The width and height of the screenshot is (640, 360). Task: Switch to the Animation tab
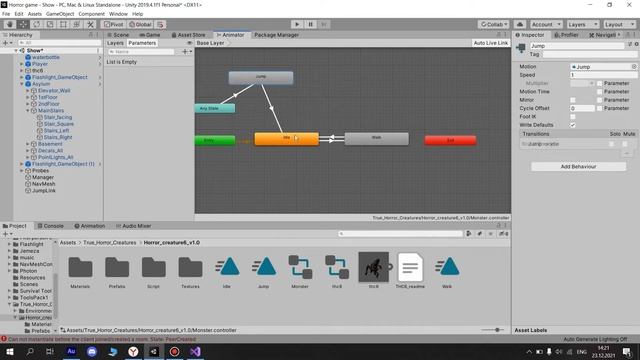point(90,226)
